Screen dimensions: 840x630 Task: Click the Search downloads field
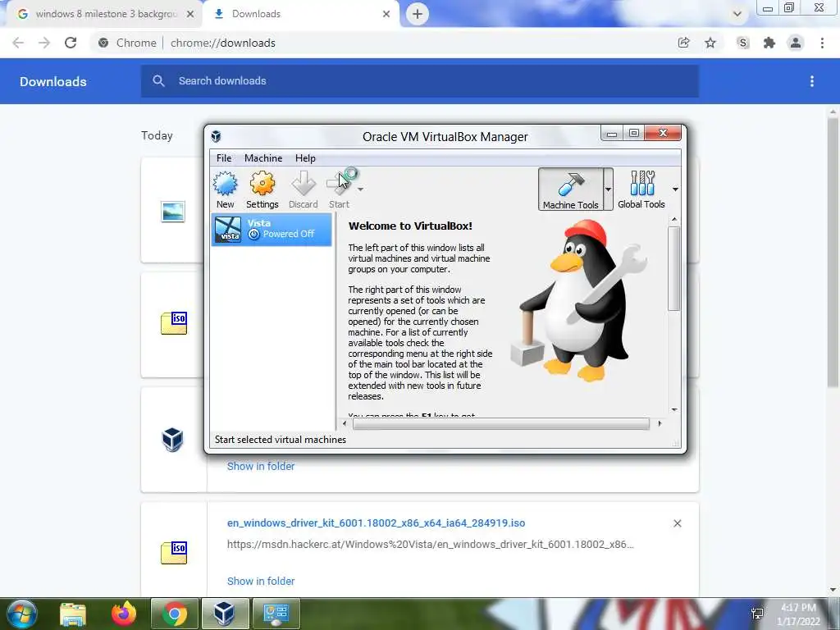click(x=420, y=81)
